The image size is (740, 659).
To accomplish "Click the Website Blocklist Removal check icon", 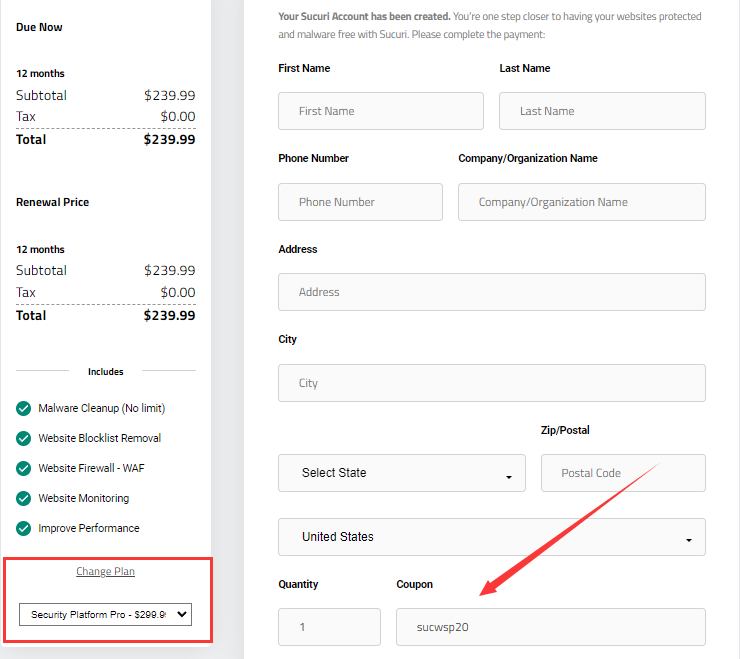I will coord(24,438).
